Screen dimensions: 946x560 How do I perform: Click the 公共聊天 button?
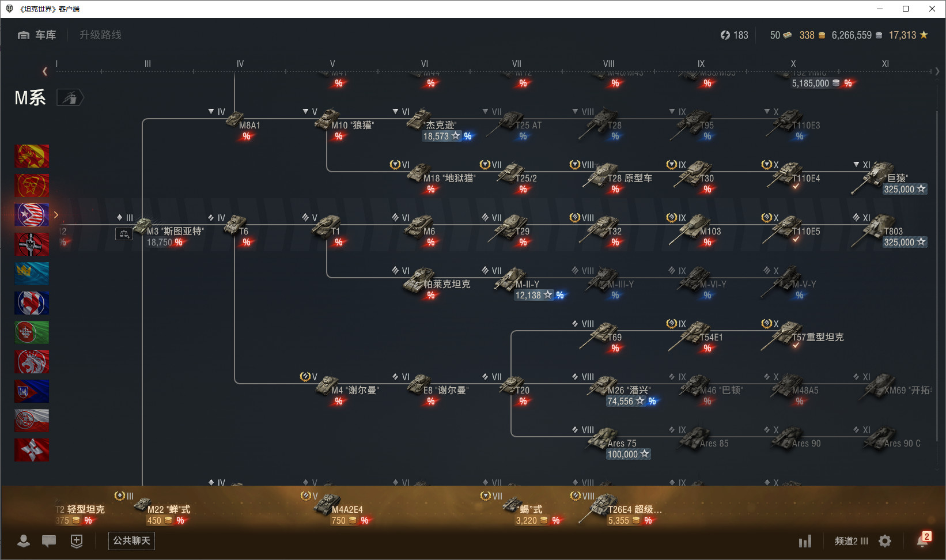pyautogui.click(x=131, y=540)
